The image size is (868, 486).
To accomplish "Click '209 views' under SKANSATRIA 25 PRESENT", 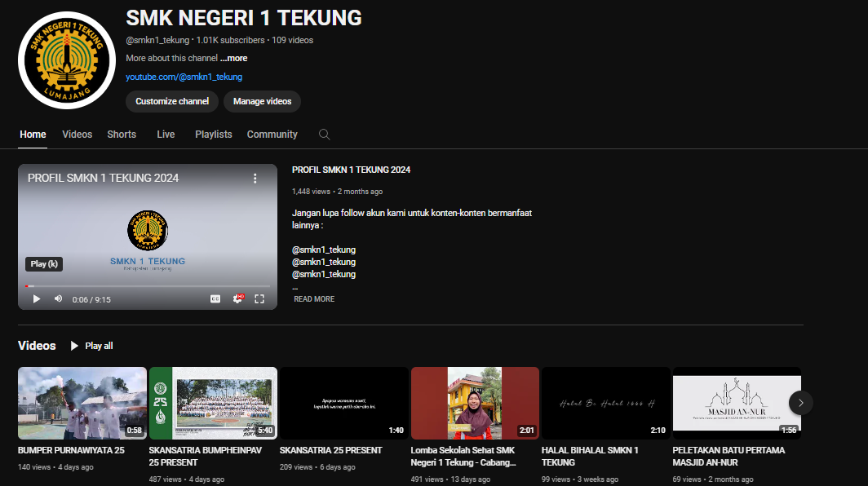I will click(x=295, y=467).
